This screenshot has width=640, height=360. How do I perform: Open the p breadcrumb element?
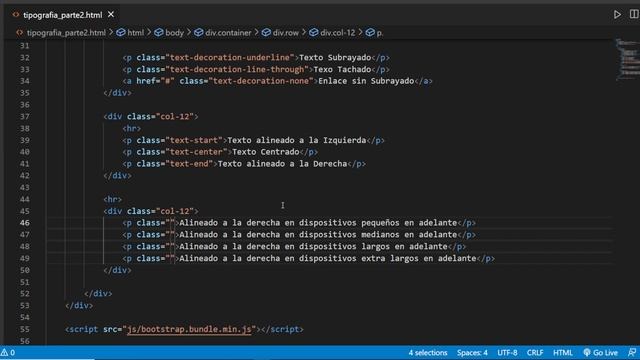coord(379,33)
